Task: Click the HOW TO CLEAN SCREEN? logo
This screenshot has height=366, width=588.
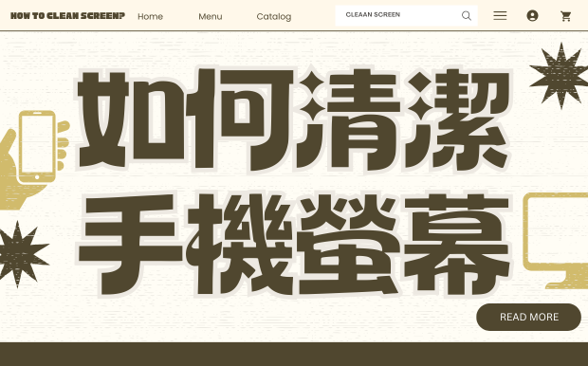Action: [67, 16]
